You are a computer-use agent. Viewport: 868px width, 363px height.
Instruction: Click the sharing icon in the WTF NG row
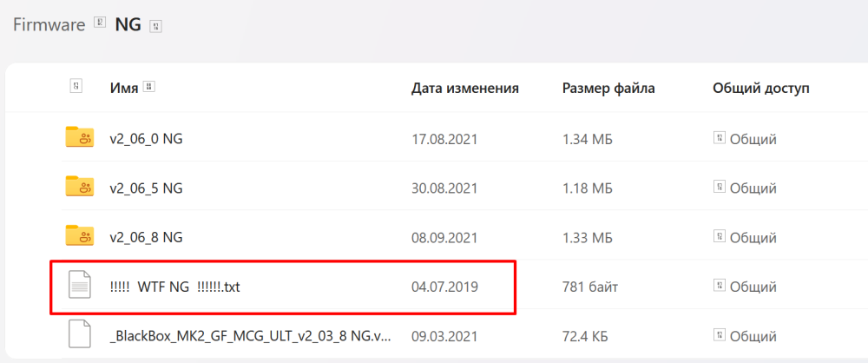(x=719, y=285)
